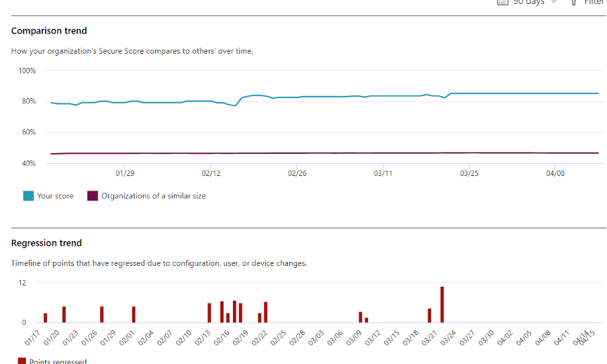Expand the chevron next to 90 days
Viewport: 607px width, 364px height.
pyautogui.click(x=553, y=3)
